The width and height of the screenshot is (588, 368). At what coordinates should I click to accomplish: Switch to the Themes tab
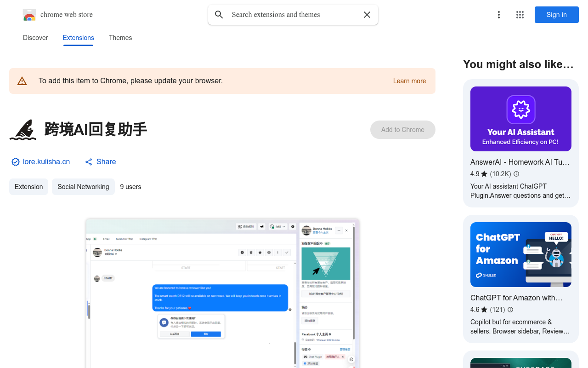click(120, 38)
